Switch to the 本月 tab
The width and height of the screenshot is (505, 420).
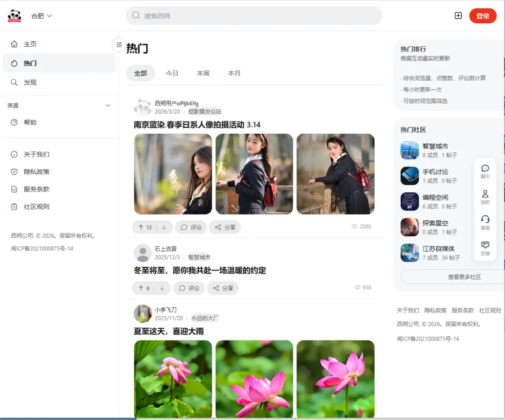234,73
